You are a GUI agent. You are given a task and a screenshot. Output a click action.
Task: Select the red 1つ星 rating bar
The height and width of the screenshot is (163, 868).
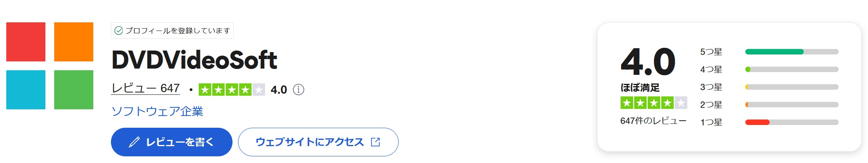coord(792,122)
